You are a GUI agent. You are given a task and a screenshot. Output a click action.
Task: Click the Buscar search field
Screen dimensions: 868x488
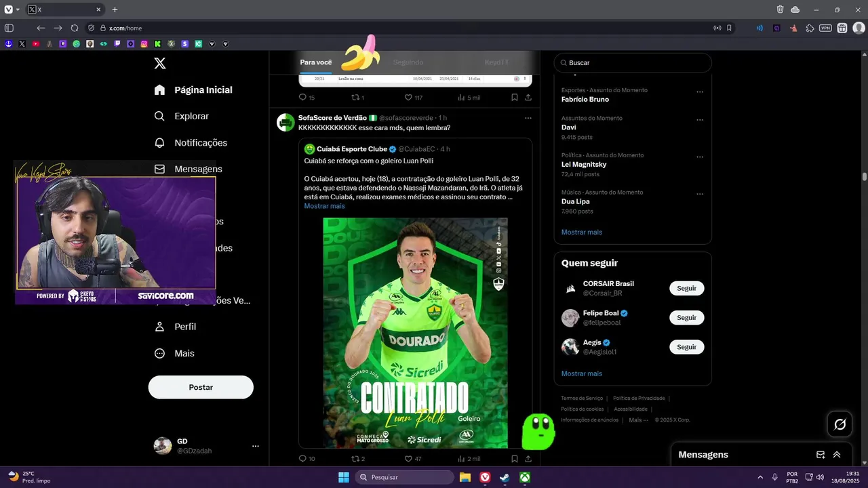(633, 62)
